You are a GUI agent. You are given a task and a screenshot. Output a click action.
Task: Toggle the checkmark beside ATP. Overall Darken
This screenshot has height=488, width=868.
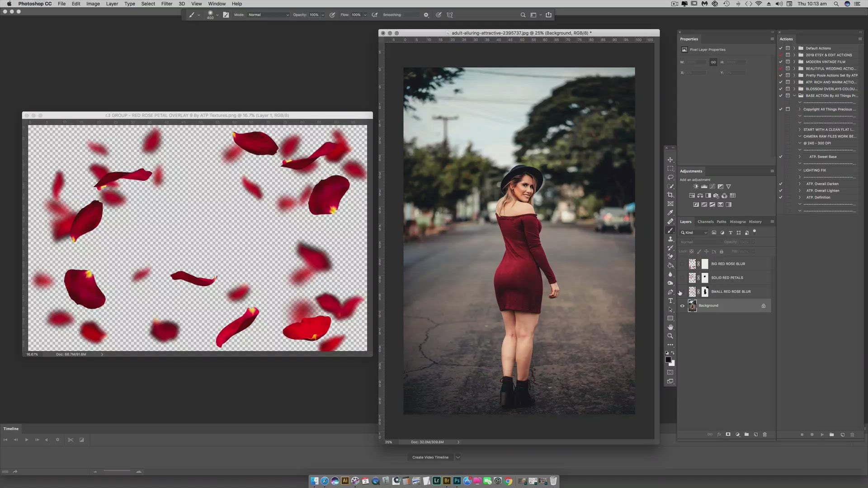781,184
